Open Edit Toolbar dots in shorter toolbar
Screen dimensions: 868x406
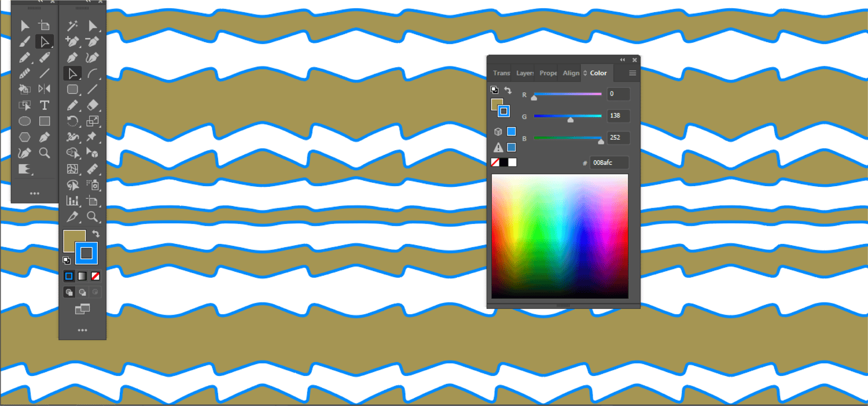point(35,194)
